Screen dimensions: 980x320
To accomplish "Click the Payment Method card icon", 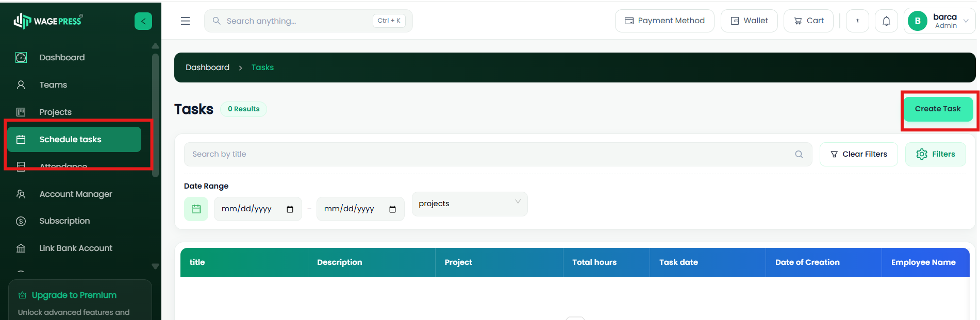I will pos(629,21).
